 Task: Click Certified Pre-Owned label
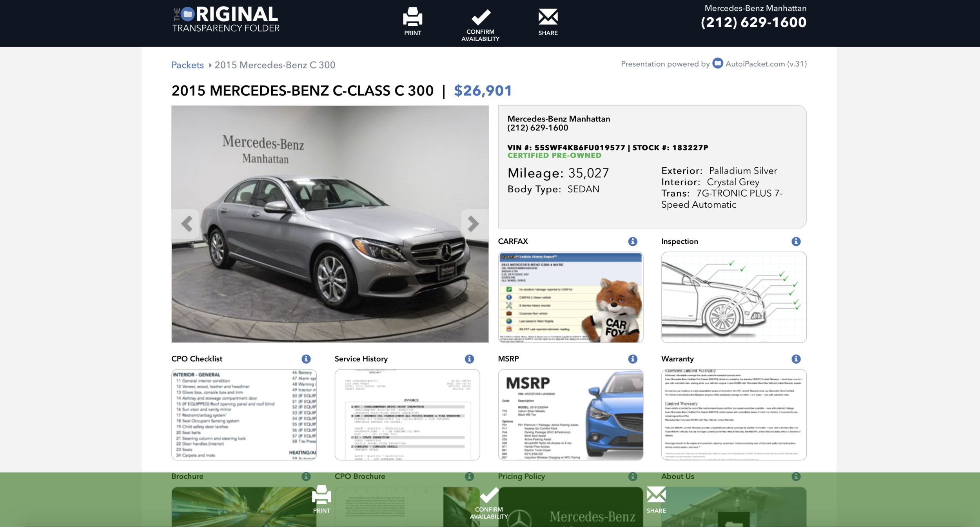(554, 156)
